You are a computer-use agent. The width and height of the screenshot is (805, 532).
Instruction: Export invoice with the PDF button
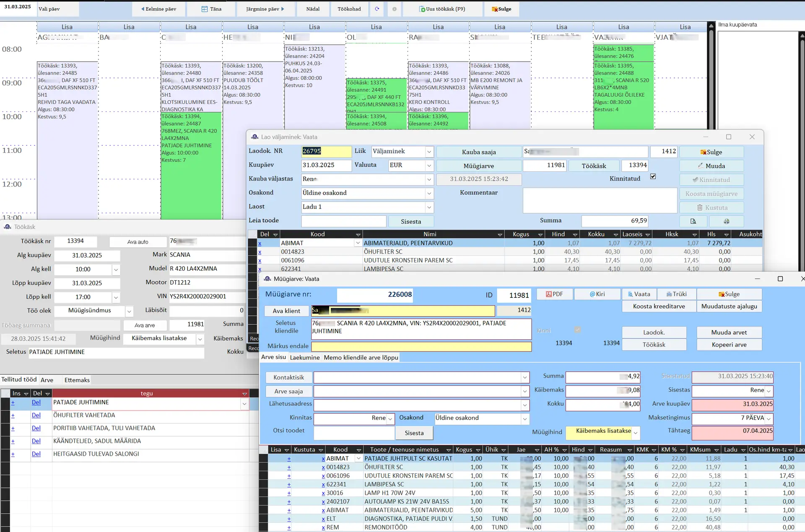pos(554,294)
